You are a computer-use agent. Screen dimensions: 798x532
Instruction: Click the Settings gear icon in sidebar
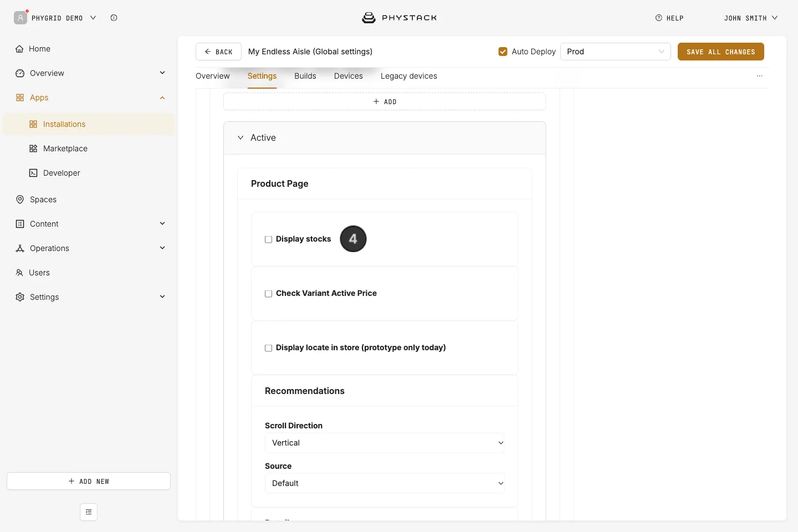tap(20, 297)
